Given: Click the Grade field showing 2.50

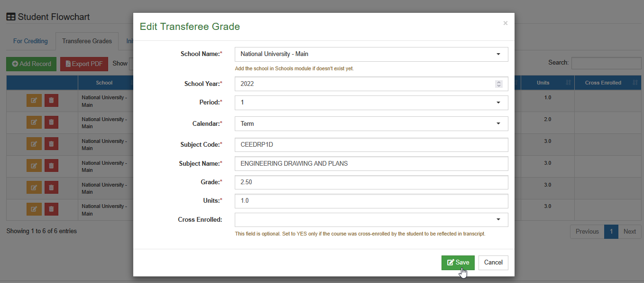Looking at the screenshot, I should (371, 182).
